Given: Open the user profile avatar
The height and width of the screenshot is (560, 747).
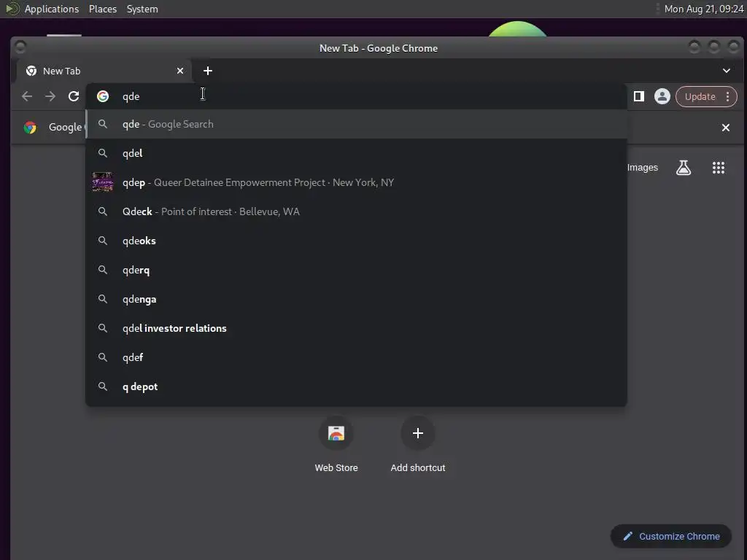Looking at the screenshot, I should tap(662, 97).
